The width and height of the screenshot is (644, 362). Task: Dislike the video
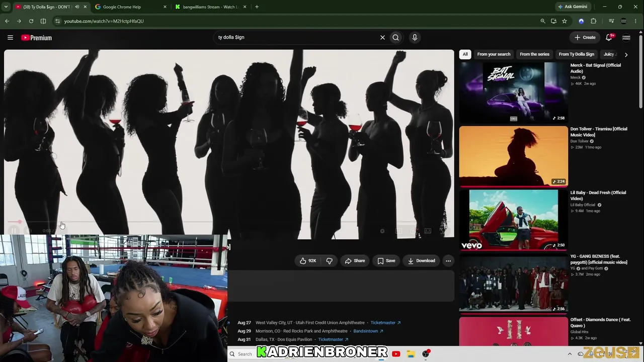[x=330, y=261]
